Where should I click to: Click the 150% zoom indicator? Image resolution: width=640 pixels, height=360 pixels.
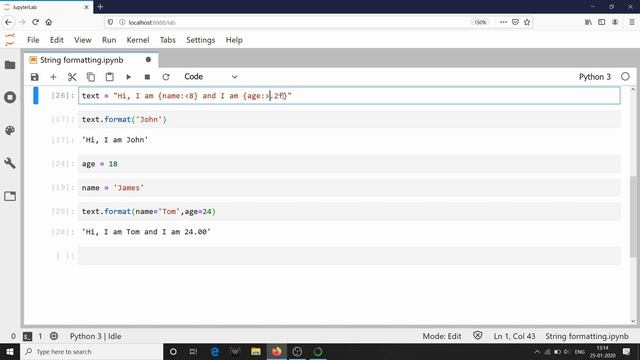click(x=480, y=22)
